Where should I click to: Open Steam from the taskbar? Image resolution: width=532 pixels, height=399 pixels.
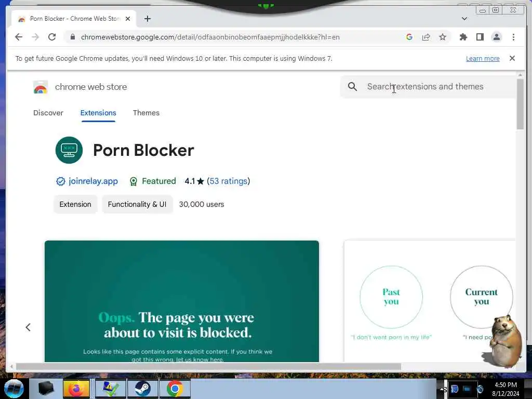click(x=142, y=389)
